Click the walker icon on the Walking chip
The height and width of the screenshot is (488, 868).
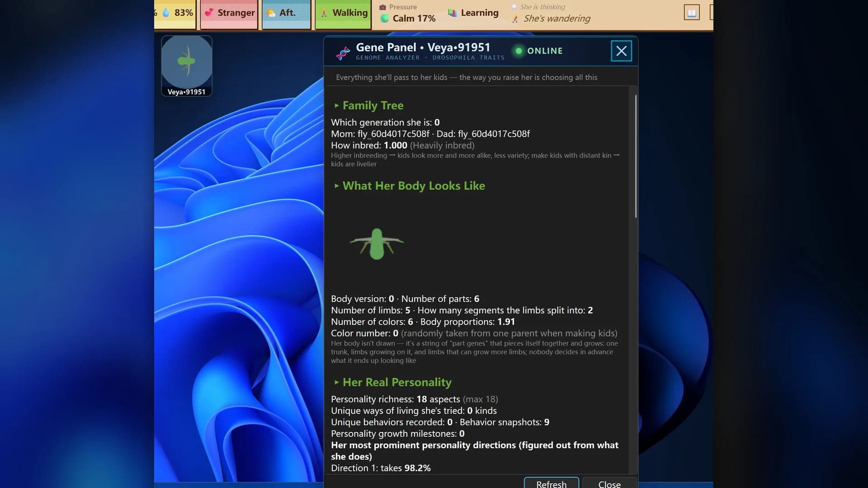pyautogui.click(x=324, y=13)
